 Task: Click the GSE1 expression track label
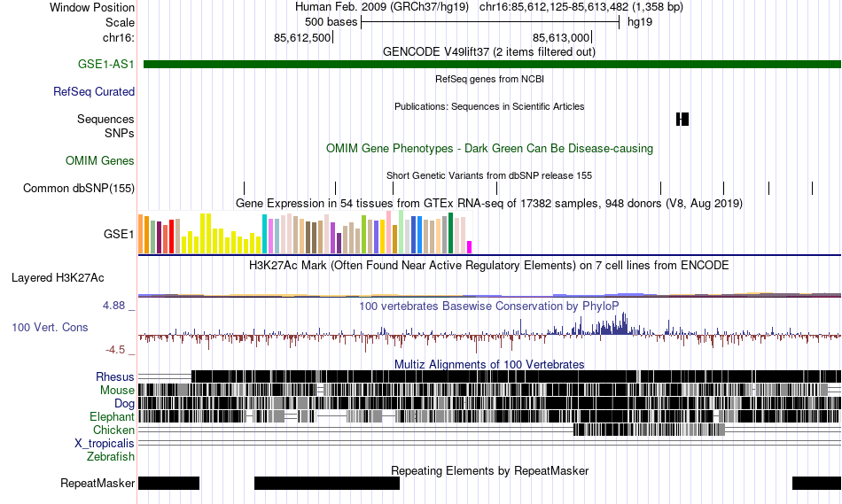120,234
